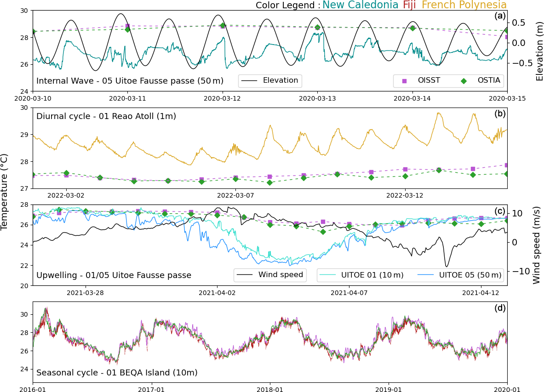544x392 pixels.
Task: Click the 2018-01 x-axis tick label
Action: click(x=270, y=390)
